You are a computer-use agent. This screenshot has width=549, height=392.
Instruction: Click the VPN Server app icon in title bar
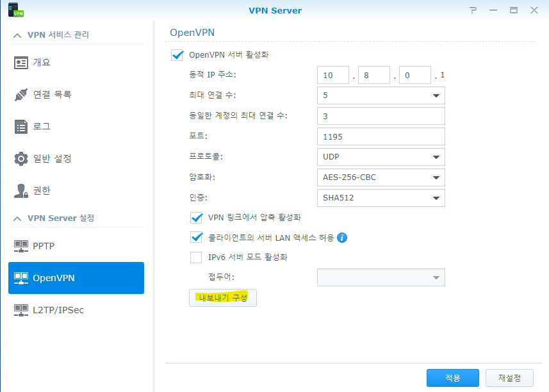point(15,10)
